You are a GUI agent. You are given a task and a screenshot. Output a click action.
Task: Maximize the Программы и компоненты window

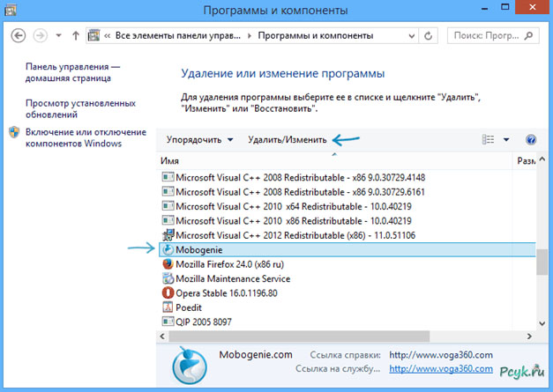click(505, 7)
